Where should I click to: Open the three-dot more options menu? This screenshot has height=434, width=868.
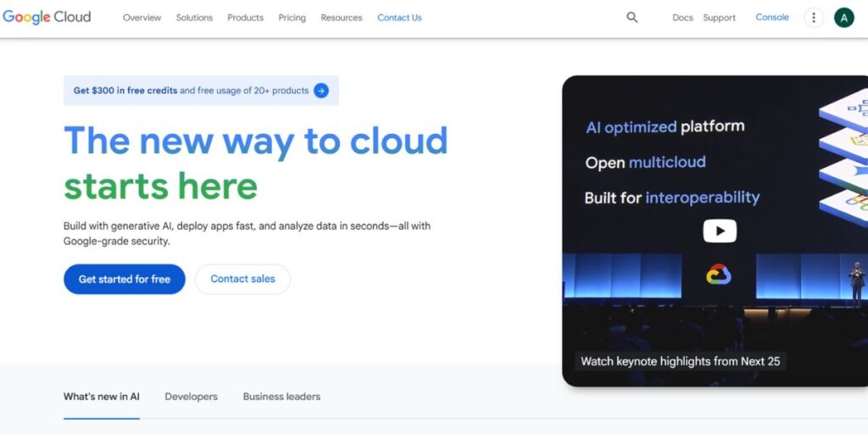tap(813, 17)
